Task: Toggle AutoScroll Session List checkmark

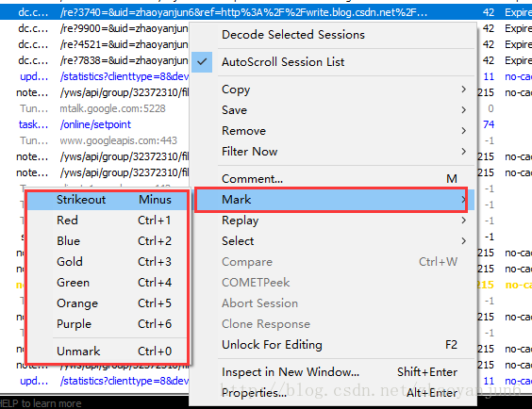Action: 202,62
